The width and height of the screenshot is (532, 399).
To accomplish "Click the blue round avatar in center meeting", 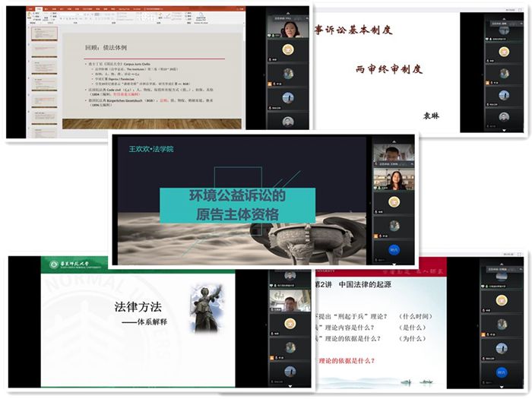I will click(x=394, y=248).
